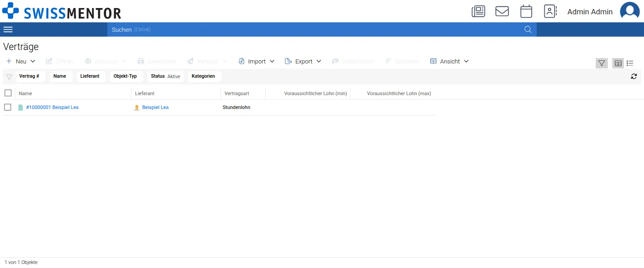The width and height of the screenshot is (644, 268).
Task: Switch to list view layout
Action: (630, 63)
